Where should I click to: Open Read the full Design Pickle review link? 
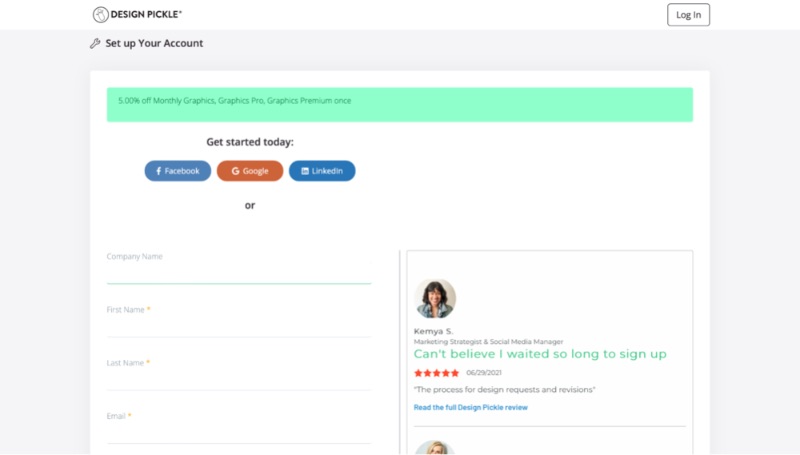470,407
